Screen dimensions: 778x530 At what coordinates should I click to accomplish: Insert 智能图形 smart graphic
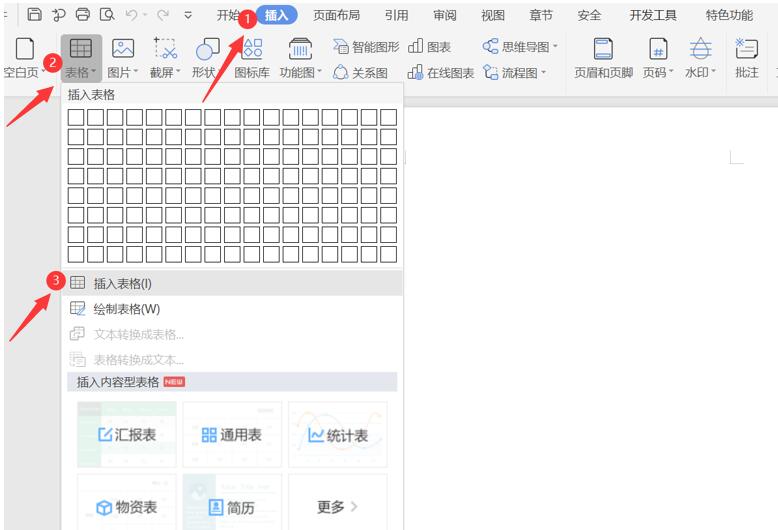click(x=366, y=47)
